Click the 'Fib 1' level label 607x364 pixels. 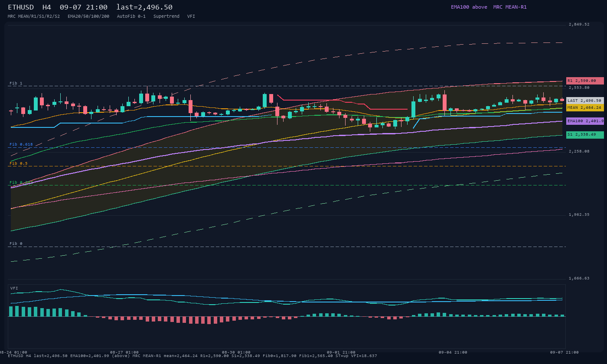click(x=16, y=83)
